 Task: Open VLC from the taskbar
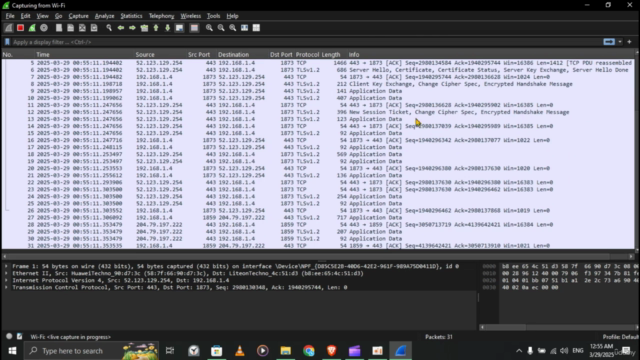click(x=240, y=351)
